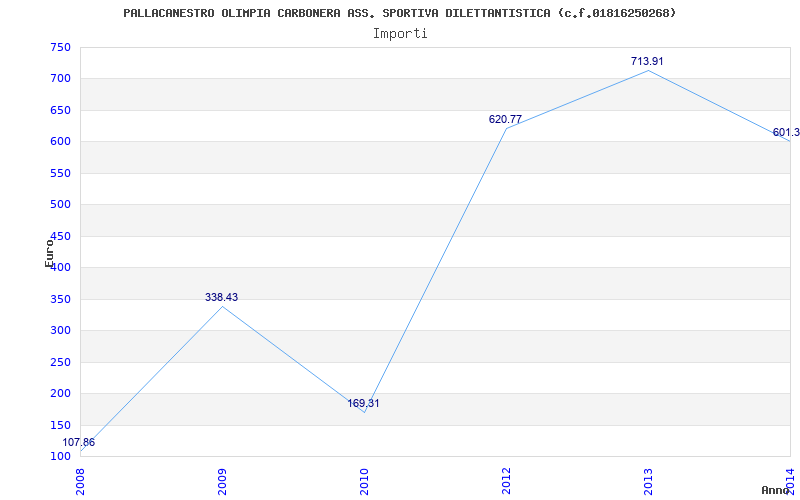This screenshot has height=500, width=800.
Task: Select the 150 y-axis tick label
Action: tap(60, 425)
